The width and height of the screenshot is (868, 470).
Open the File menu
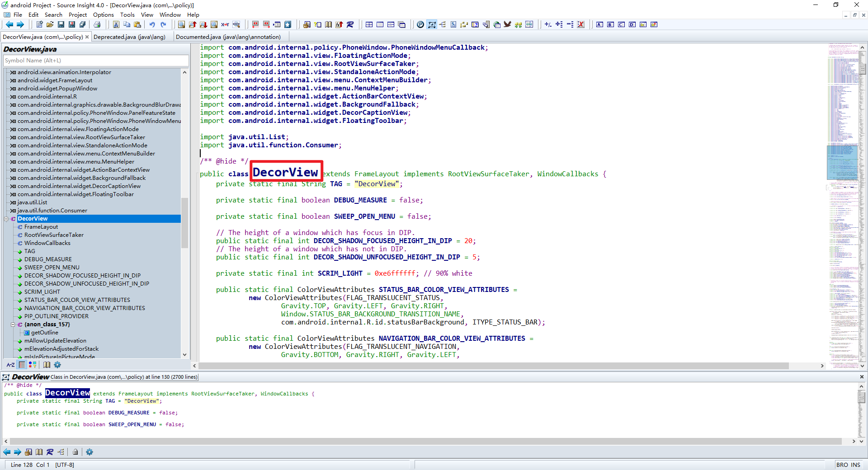coord(18,14)
